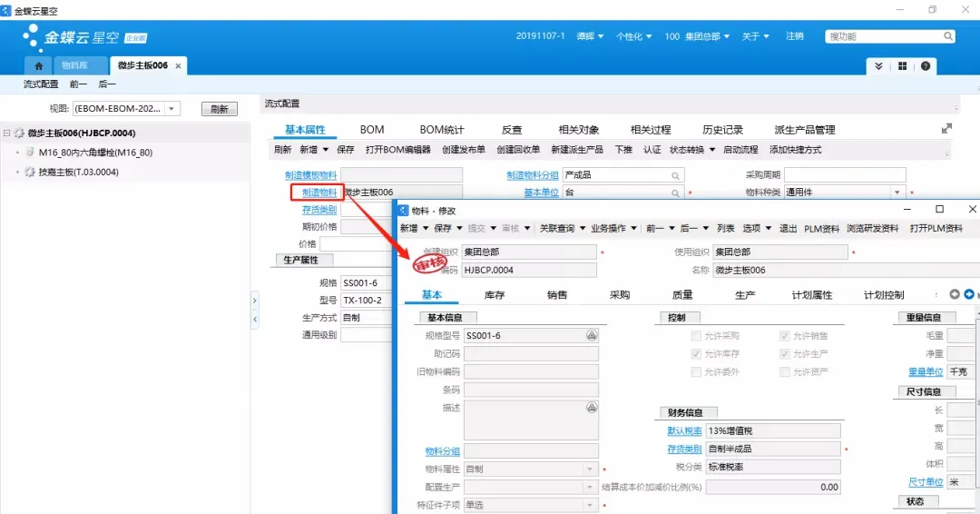Switch to the BOM tab
This screenshot has width=980, height=514.
(372, 130)
